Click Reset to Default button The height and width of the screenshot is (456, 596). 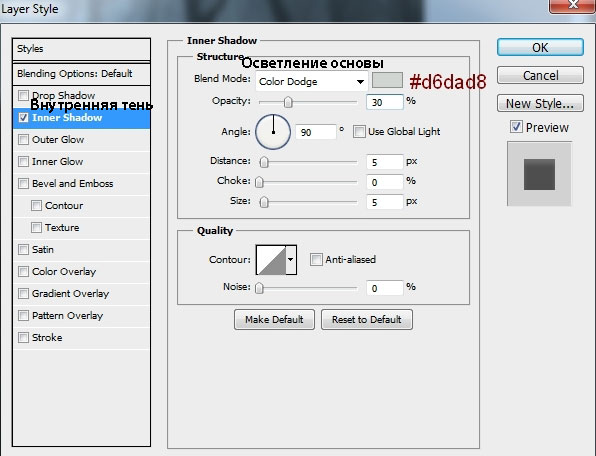click(367, 319)
